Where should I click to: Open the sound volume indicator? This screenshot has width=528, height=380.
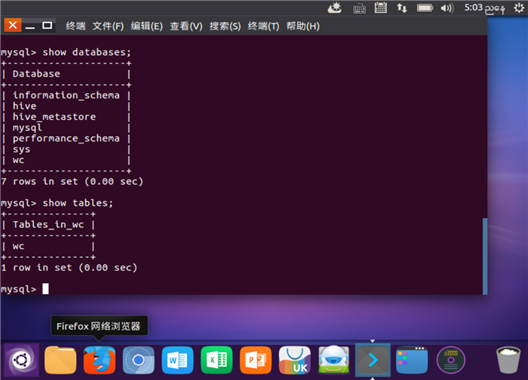(x=447, y=8)
